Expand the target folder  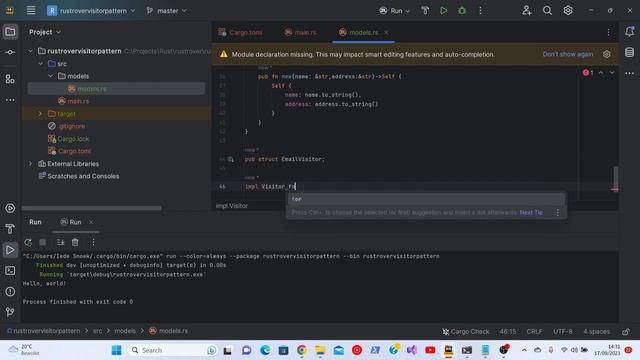coord(40,113)
